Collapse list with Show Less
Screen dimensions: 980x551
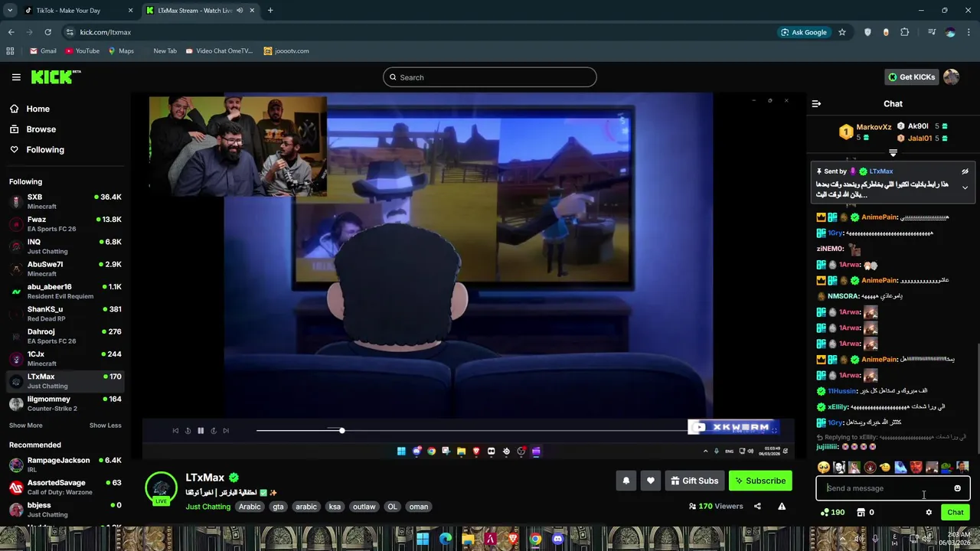[x=105, y=425]
